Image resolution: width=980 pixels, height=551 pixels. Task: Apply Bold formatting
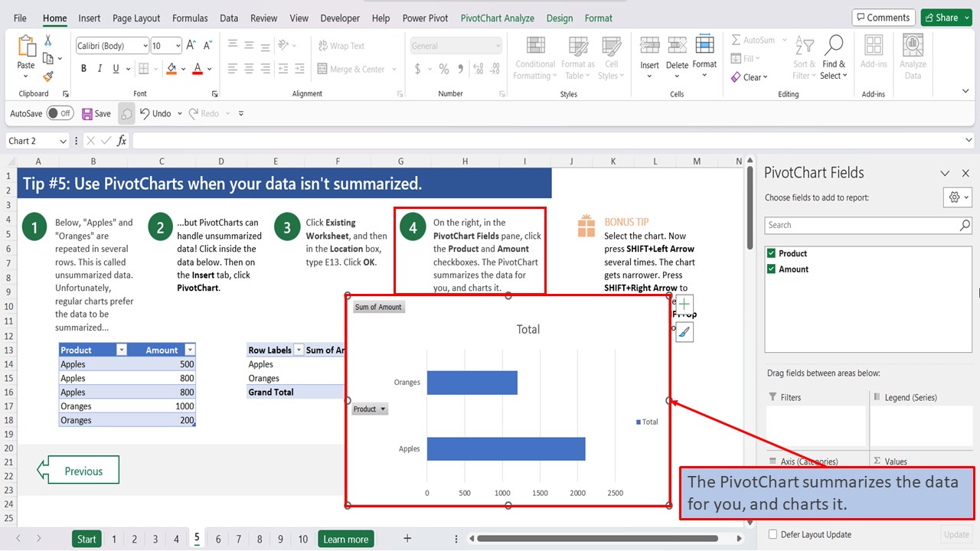(x=83, y=68)
